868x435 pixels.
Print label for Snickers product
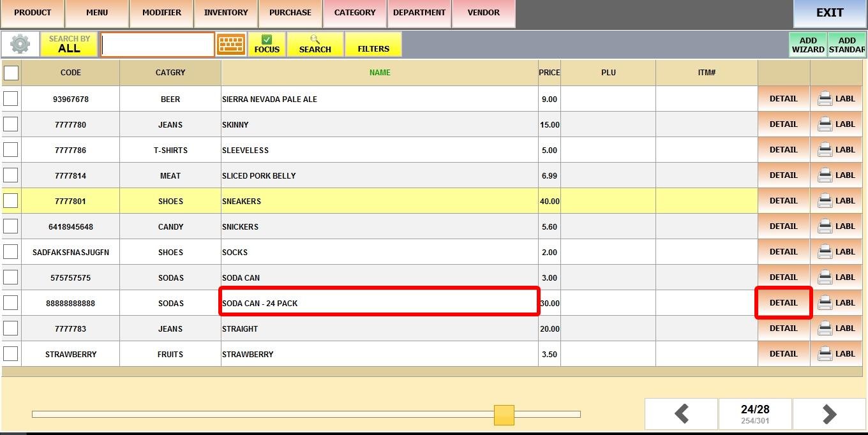point(836,226)
